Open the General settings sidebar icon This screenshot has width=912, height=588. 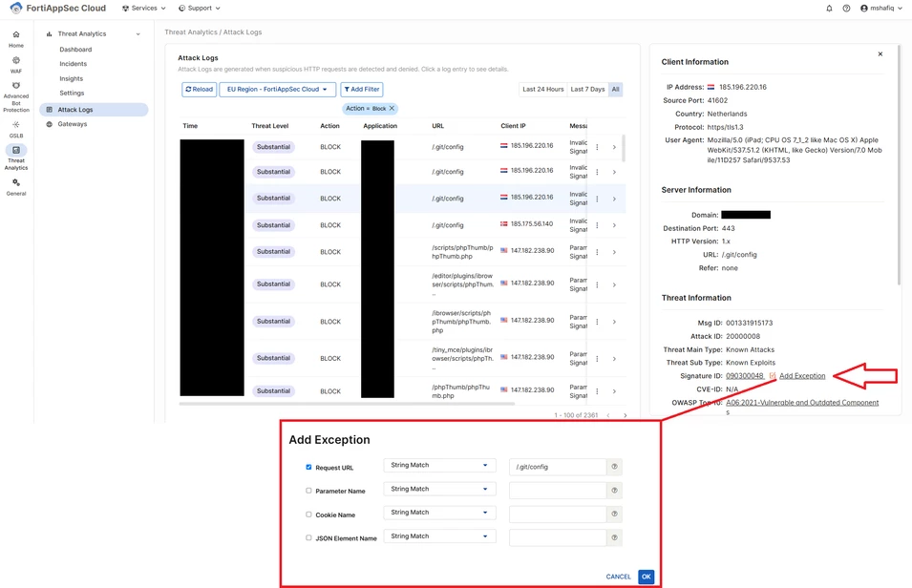pos(16,187)
